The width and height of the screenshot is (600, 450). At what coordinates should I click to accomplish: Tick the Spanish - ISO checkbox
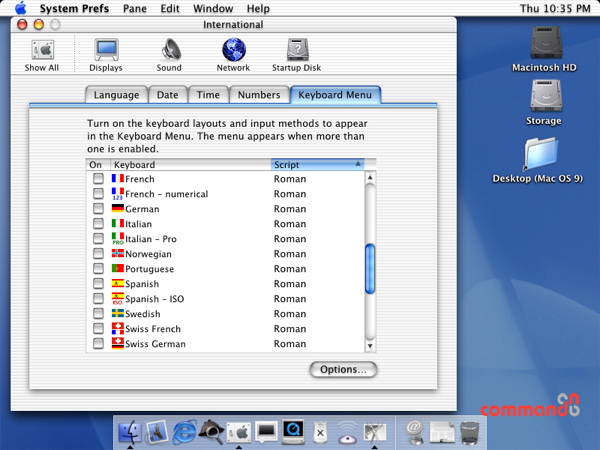98,298
